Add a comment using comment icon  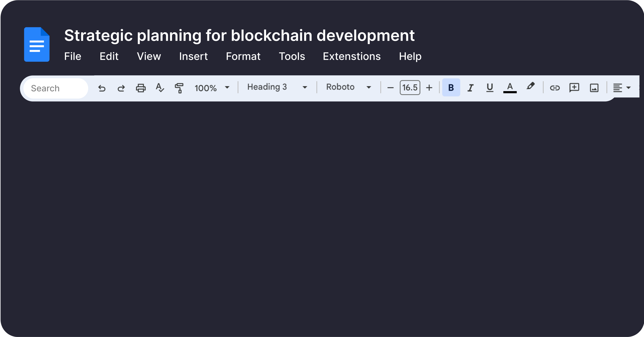pyautogui.click(x=574, y=88)
